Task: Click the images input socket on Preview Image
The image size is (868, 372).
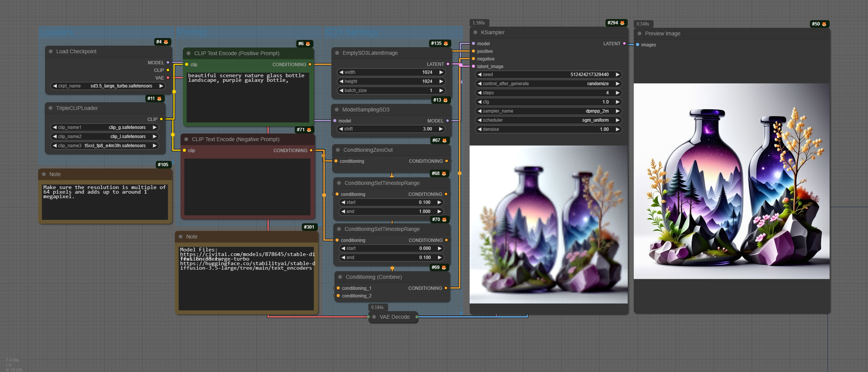Action: (x=638, y=45)
